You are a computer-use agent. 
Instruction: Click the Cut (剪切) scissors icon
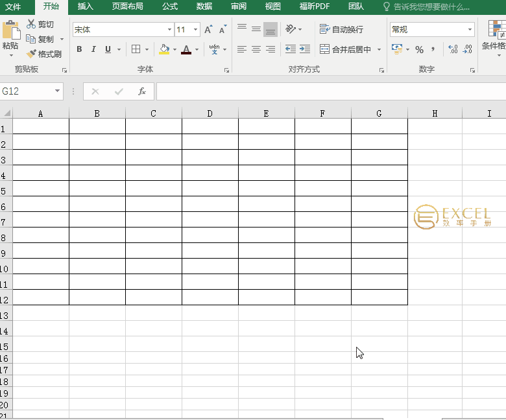point(31,24)
